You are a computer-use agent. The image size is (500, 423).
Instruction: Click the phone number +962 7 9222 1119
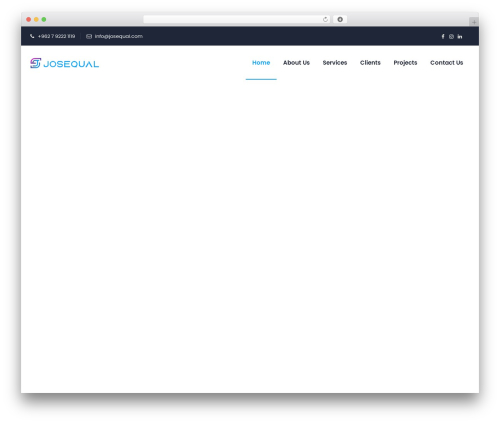click(x=56, y=36)
